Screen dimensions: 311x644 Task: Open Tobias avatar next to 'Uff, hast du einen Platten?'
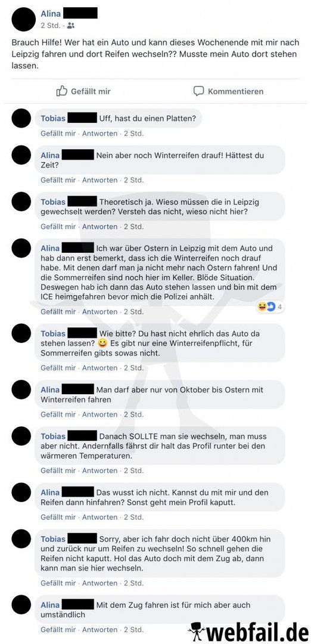pos(21,118)
